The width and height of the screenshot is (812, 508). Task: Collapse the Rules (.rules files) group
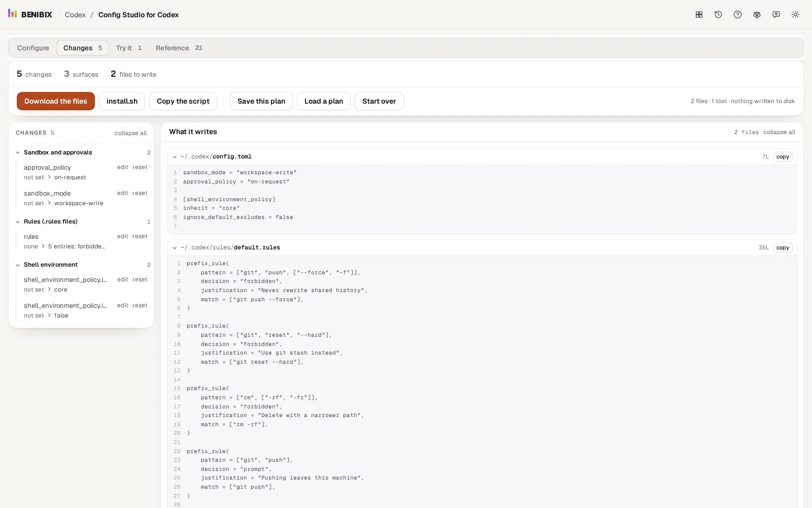point(18,221)
